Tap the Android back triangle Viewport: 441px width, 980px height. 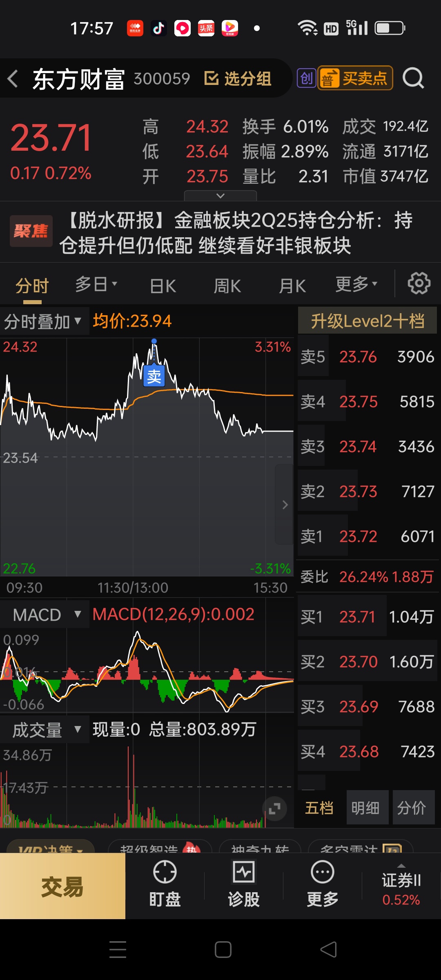pyautogui.click(x=328, y=949)
